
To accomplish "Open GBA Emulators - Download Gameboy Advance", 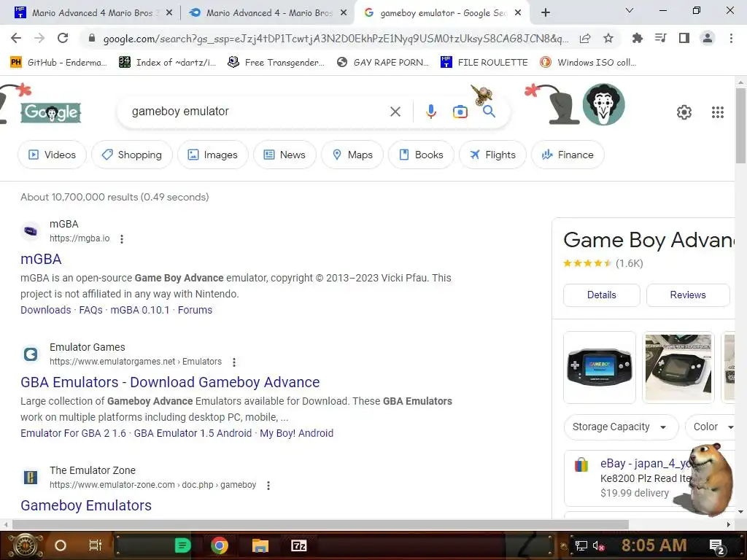I will 170,382.
